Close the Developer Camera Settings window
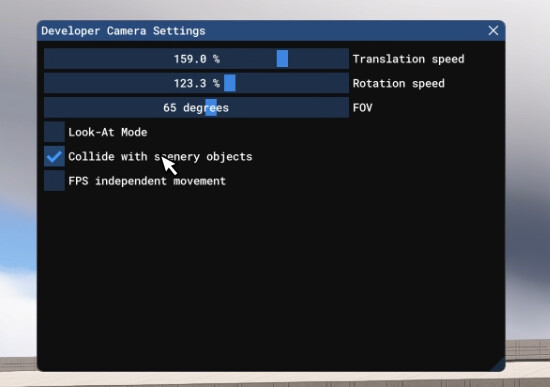This screenshot has width=550, height=387. 493,31
